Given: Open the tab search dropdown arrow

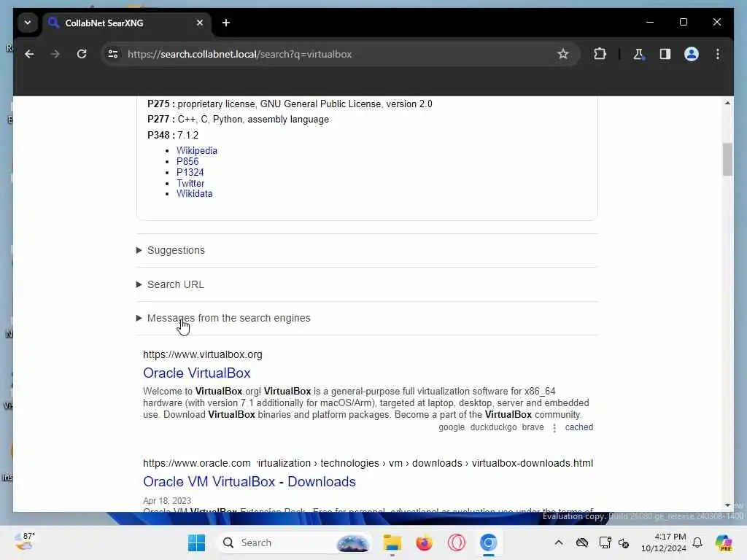Looking at the screenshot, I should 28,23.
